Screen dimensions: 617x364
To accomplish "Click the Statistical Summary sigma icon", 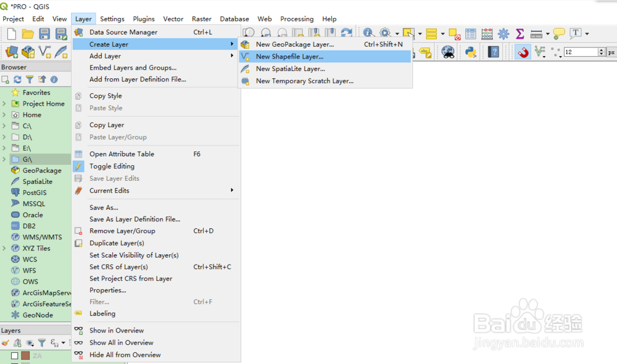I will (x=520, y=34).
